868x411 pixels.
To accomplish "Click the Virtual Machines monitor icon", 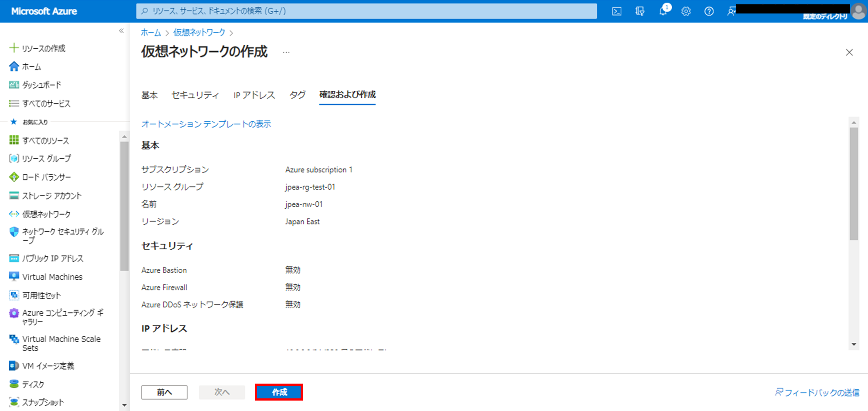I will (14, 277).
